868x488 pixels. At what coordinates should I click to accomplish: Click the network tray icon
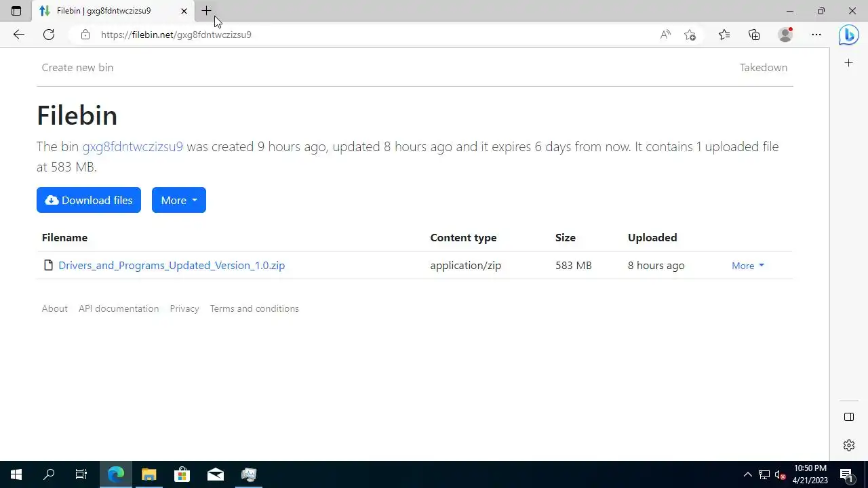point(764,474)
